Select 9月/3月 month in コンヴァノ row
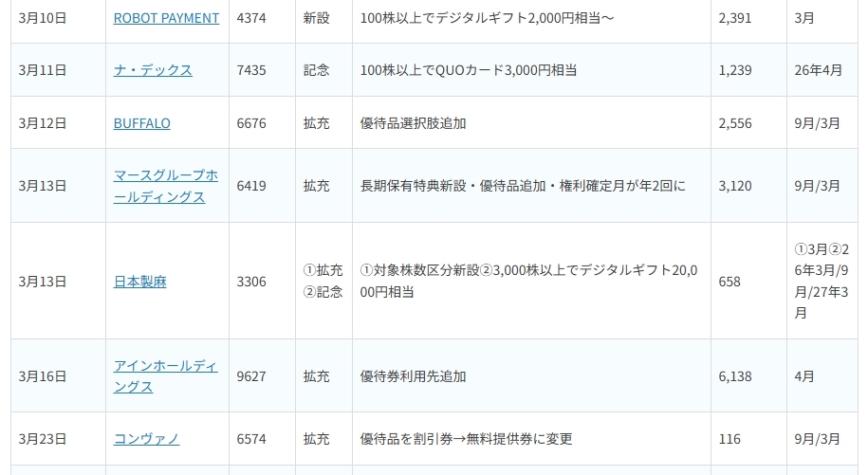Image resolution: width=868 pixels, height=475 pixels. click(817, 439)
